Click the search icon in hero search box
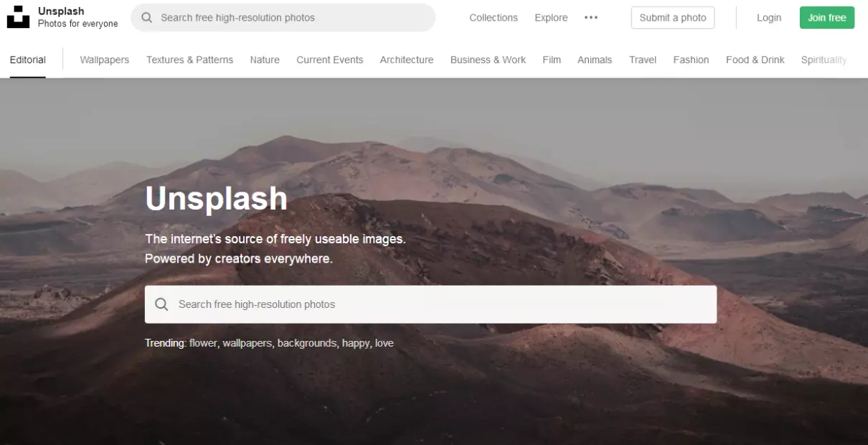This screenshot has height=445, width=868. point(162,304)
